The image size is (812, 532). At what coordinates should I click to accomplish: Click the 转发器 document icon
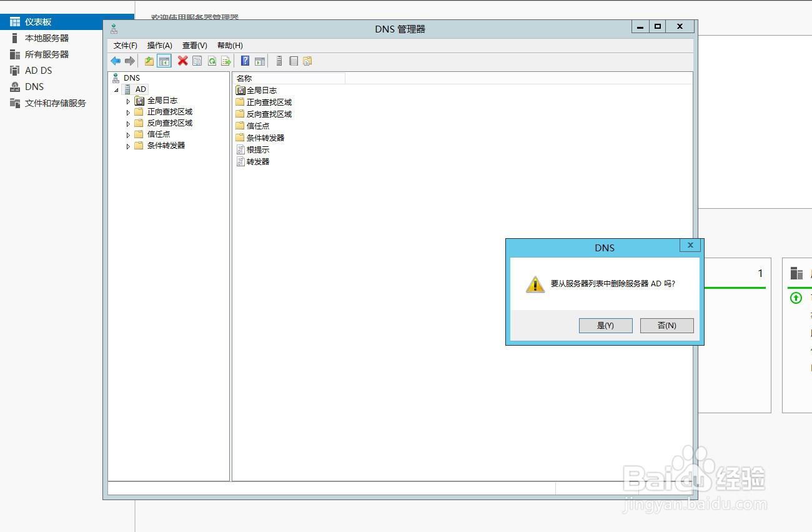(240, 161)
